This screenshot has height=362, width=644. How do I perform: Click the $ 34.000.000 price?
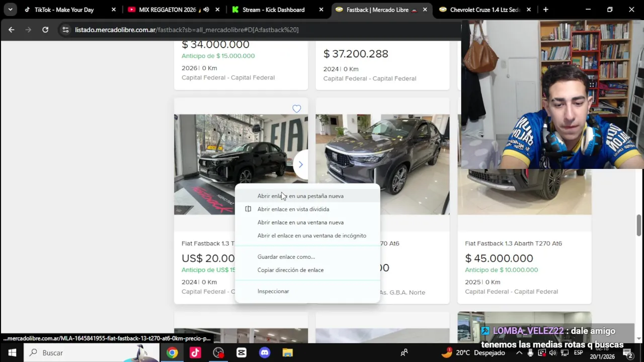215,44
